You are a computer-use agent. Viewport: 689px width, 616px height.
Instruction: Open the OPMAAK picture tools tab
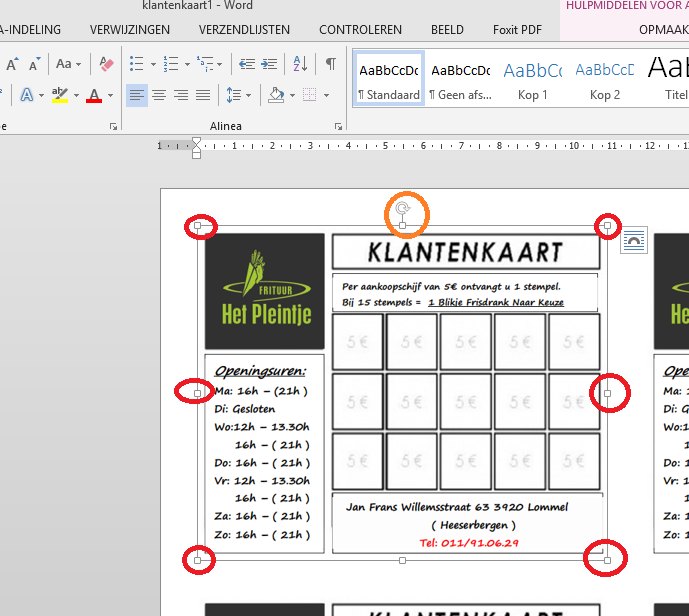[x=664, y=30]
